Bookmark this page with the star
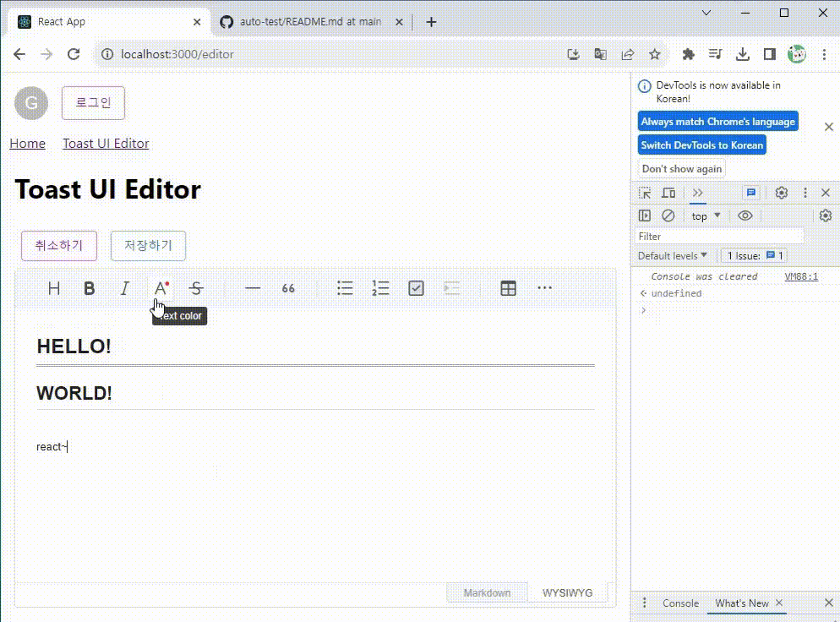This screenshot has height=622, width=840. coord(655,54)
